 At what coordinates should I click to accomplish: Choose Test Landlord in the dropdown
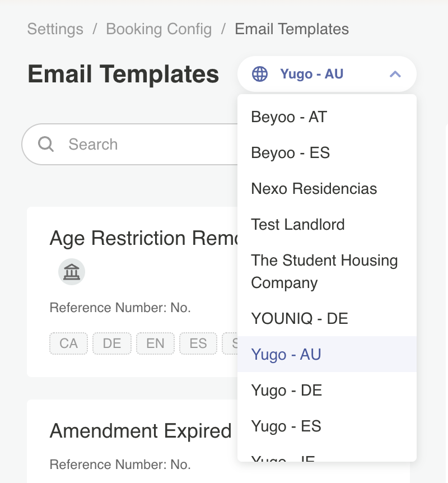[x=326, y=224]
